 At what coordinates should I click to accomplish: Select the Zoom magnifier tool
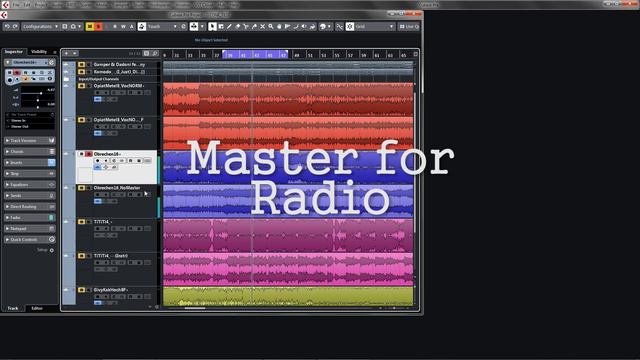pyautogui.click(x=271, y=27)
